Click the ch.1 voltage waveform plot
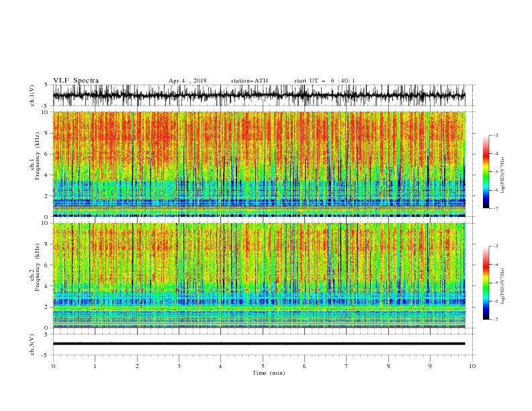The height and width of the screenshot is (411, 532). coord(259,95)
